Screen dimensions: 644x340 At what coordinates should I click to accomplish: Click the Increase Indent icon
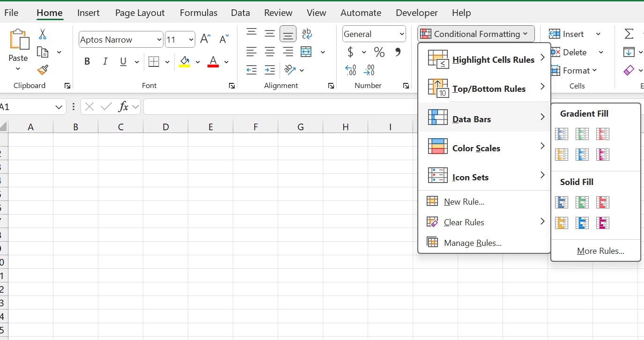tap(270, 70)
